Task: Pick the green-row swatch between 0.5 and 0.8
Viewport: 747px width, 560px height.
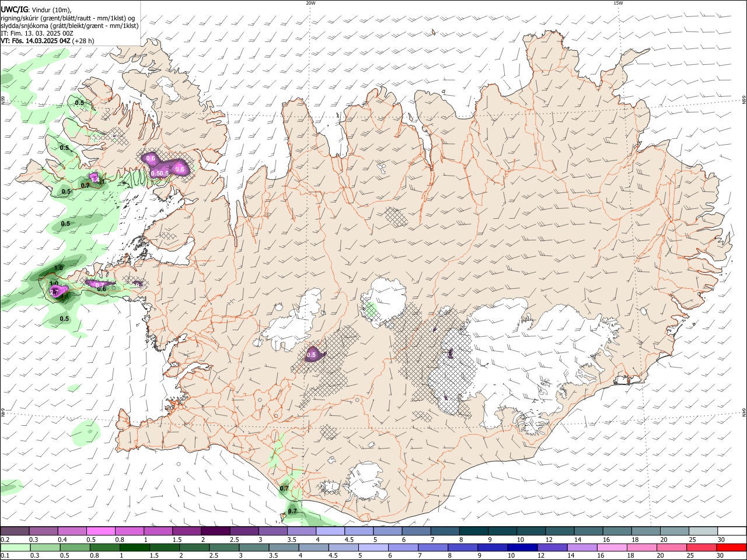Action: (75, 547)
